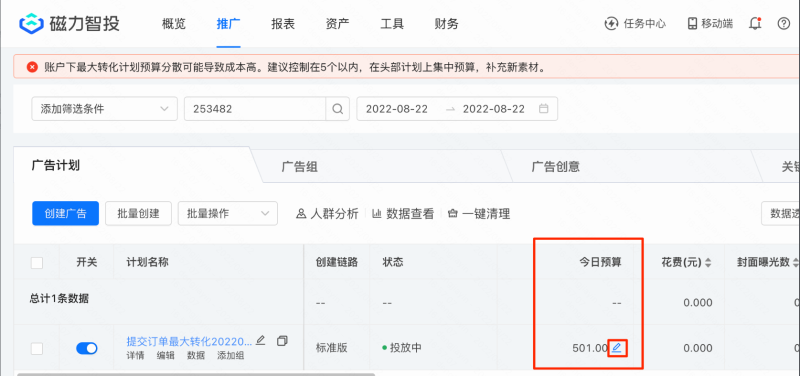
Task: Turn off the plan 开关 switch
Action: [x=87, y=348]
